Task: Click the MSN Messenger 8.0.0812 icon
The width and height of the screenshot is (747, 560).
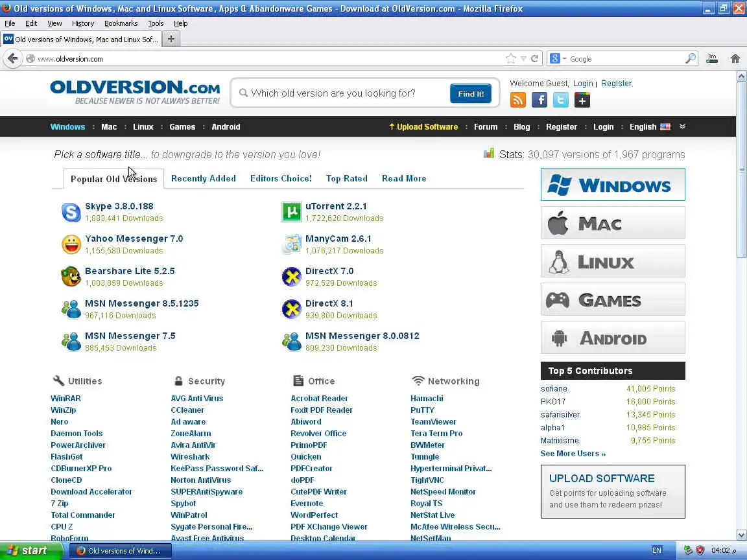Action: (292, 342)
